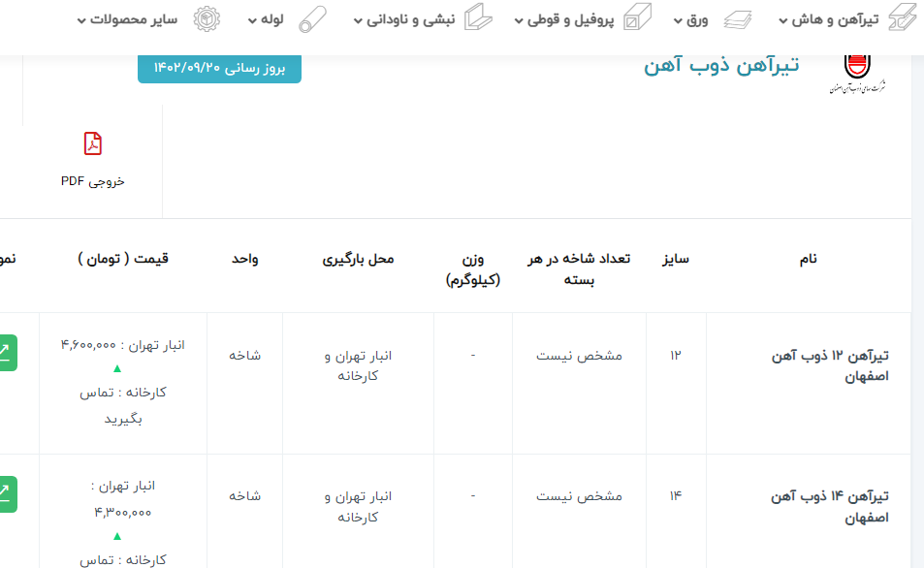Click the angle-bar icon beside نبشی و ناودانی
Image resolution: width=924 pixels, height=568 pixels.
point(478,18)
